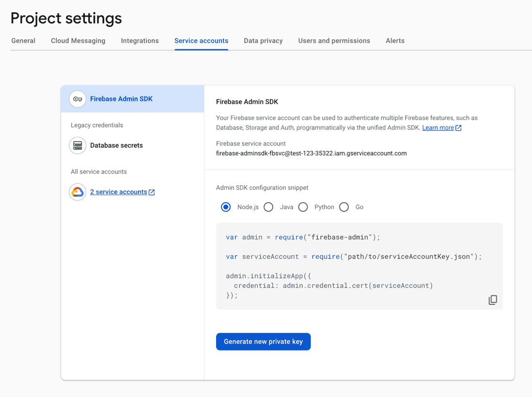
Task: Open the Users and permissions tab
Action: tap(334, 41)
